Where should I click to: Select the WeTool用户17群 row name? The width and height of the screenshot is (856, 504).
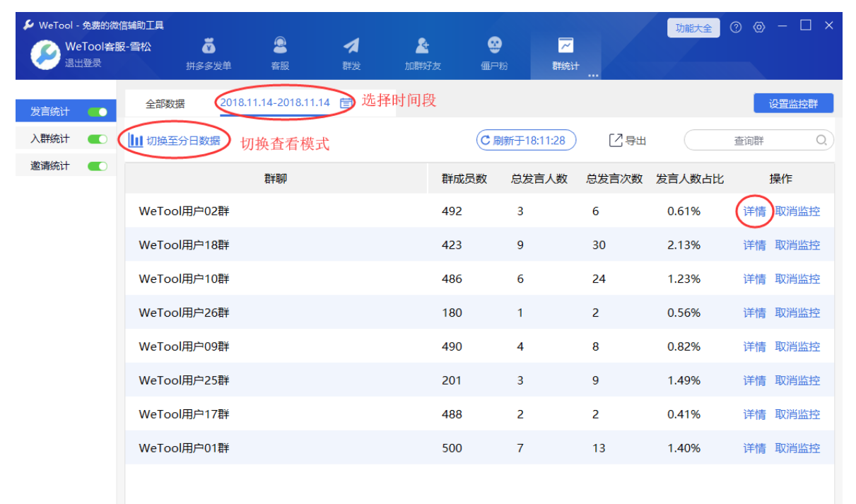coord(184,414)
